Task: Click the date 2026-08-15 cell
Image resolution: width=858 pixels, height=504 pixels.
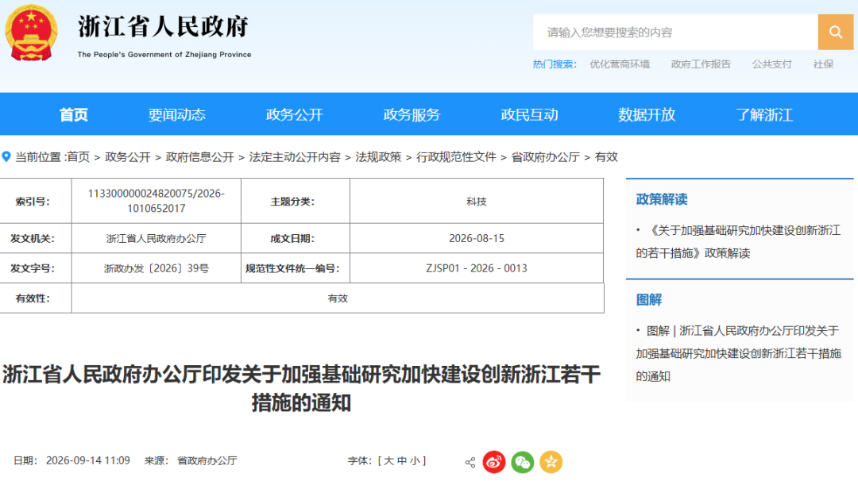Action: coord(477,238)
